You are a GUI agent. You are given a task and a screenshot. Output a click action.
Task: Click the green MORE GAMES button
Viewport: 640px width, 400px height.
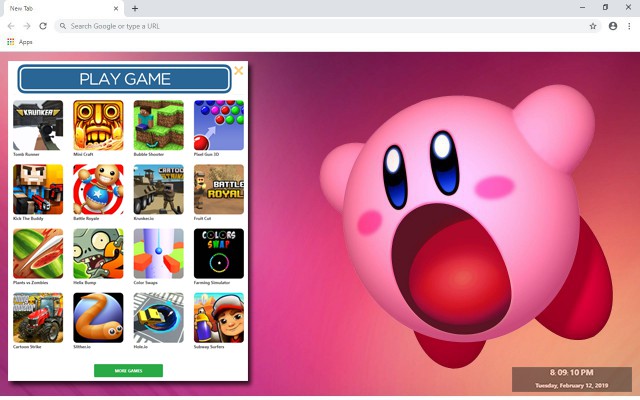pyautogui.click(x=129, y=371)
